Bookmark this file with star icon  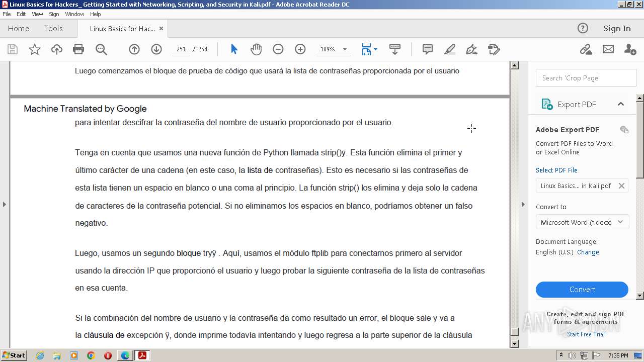pyautogui.click(x=35, y=49)
